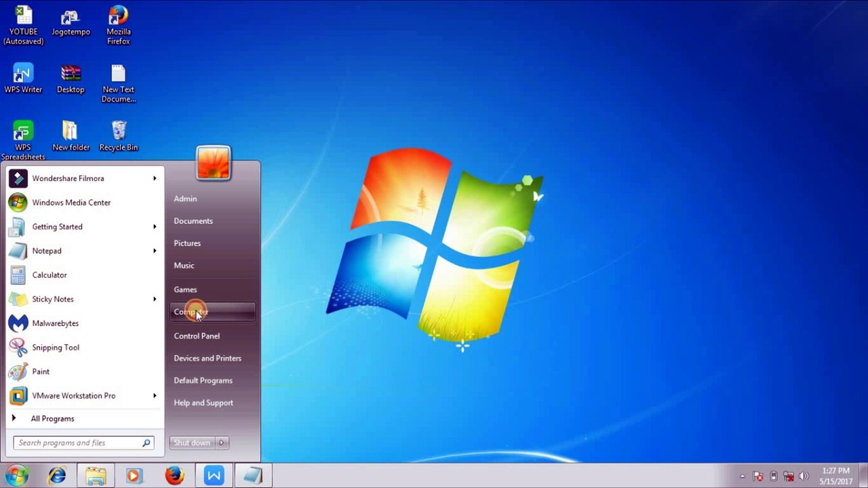Expand Getting Started jump list arrow
Viewport: 868px width, 488px height.
point(155,226)
